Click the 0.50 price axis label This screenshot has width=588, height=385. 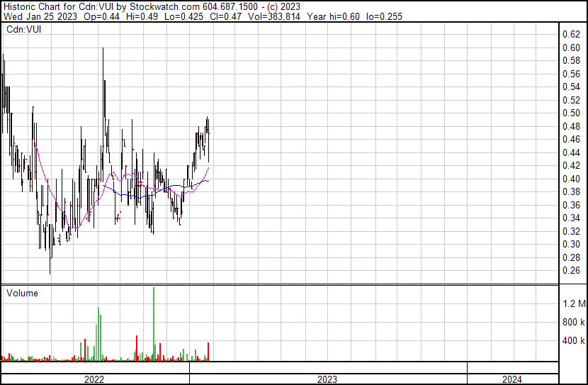click(x=571, y=113)
